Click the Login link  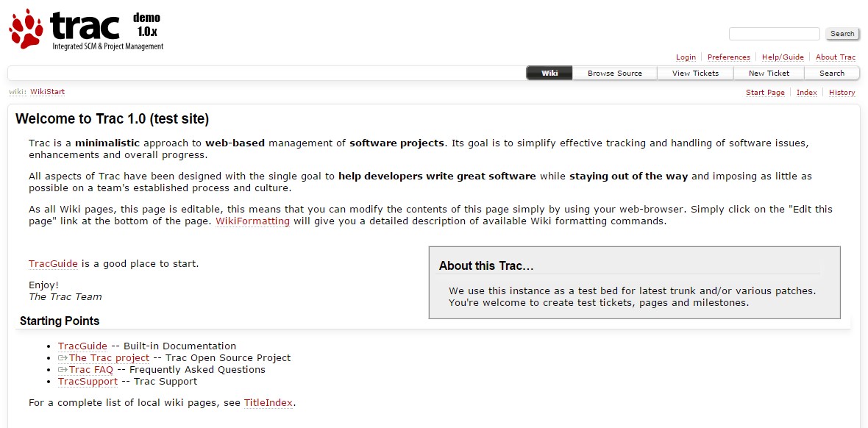[x=686, y=57]
